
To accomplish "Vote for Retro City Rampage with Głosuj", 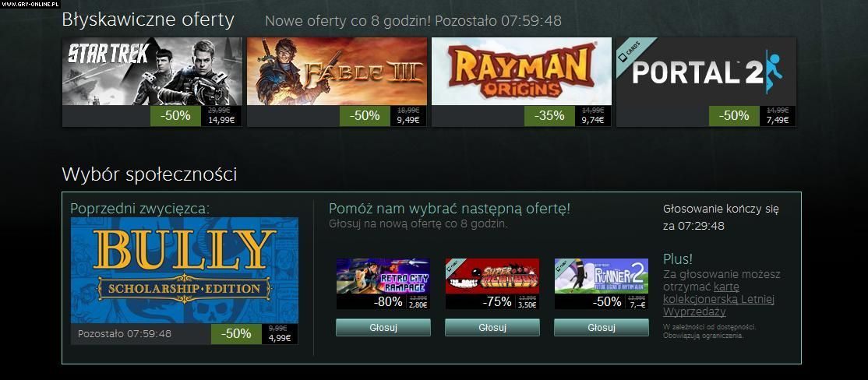I will [383, 328].
